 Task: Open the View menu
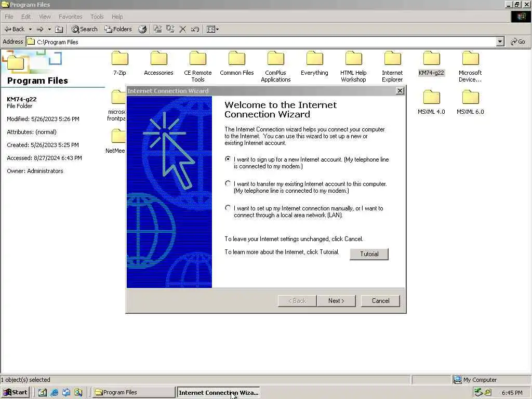[x=45, y=17]
